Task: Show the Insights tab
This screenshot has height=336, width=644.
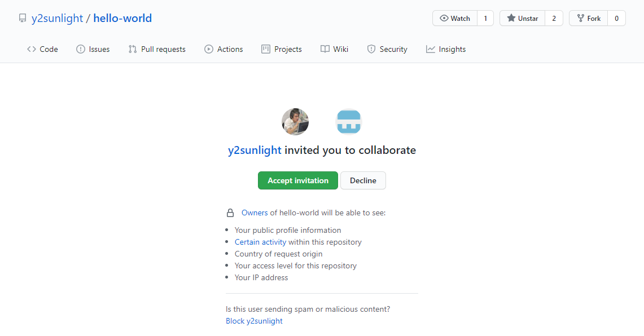Action: coord(446,50)
